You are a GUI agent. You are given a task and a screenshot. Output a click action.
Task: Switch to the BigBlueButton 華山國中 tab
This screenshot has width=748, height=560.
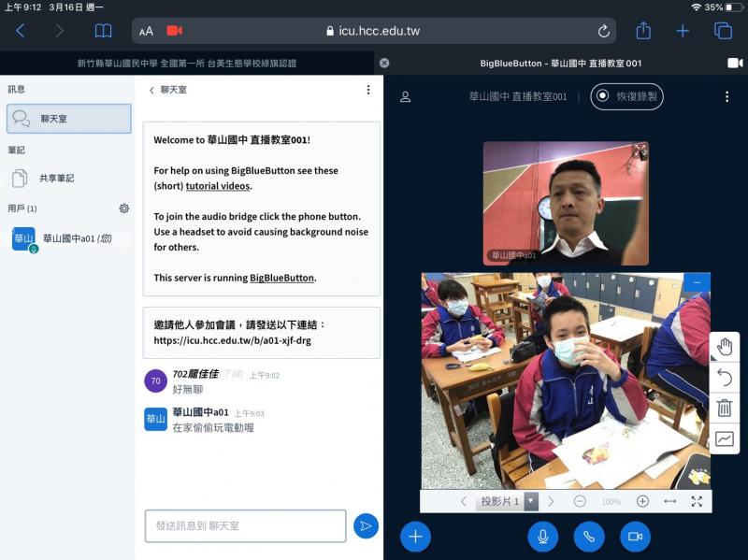560,63
